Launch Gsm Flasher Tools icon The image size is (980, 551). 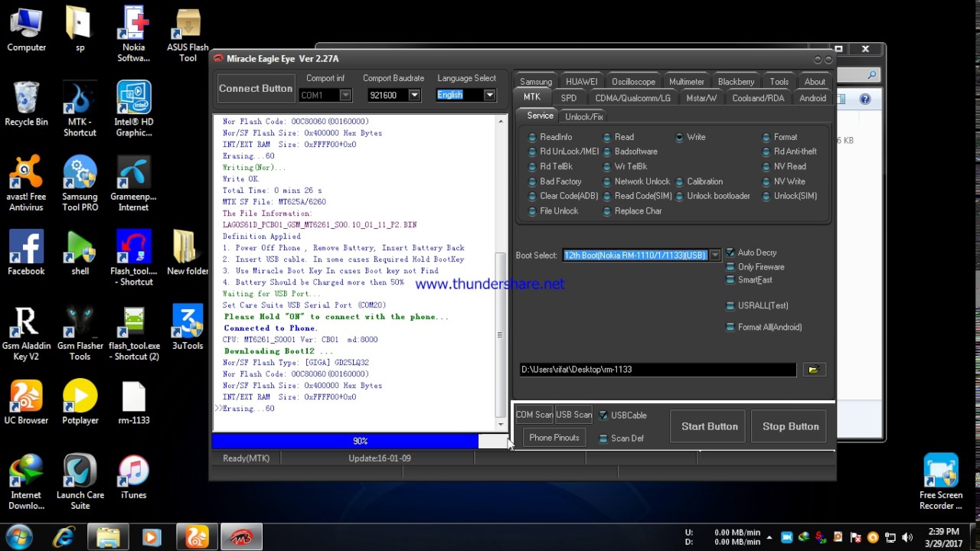(x=80, y=333)
